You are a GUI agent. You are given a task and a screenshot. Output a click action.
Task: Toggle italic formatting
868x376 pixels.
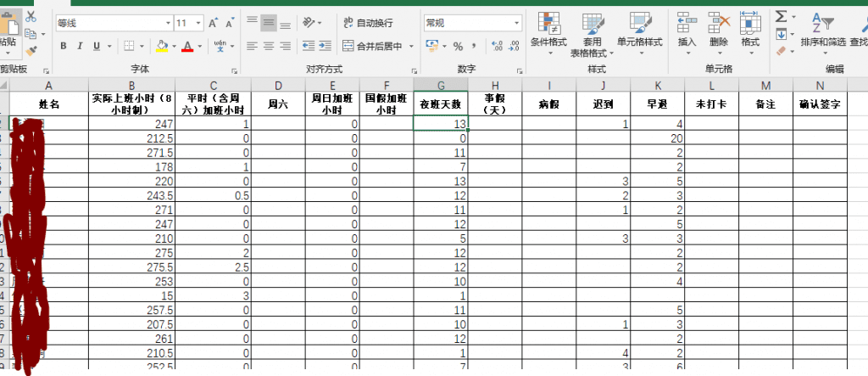click(x=81, y=46)
